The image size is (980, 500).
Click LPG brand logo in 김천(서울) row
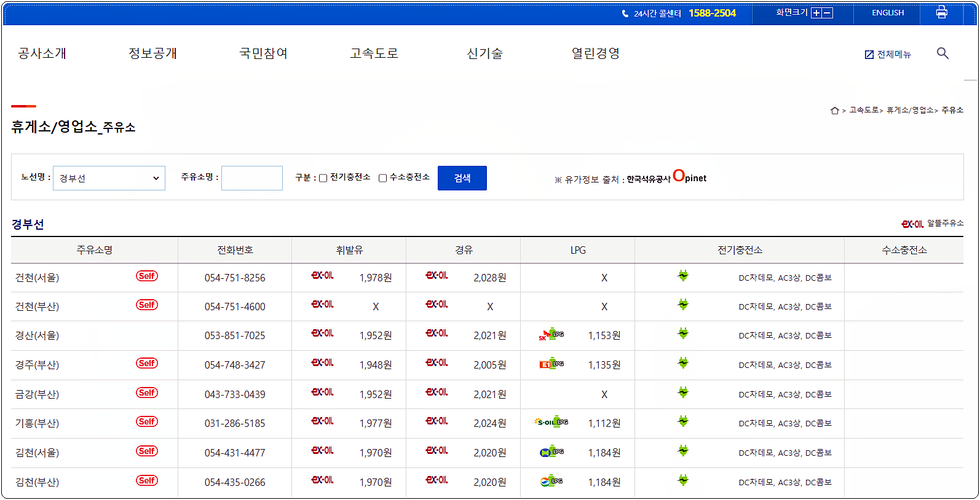point(551,451)
